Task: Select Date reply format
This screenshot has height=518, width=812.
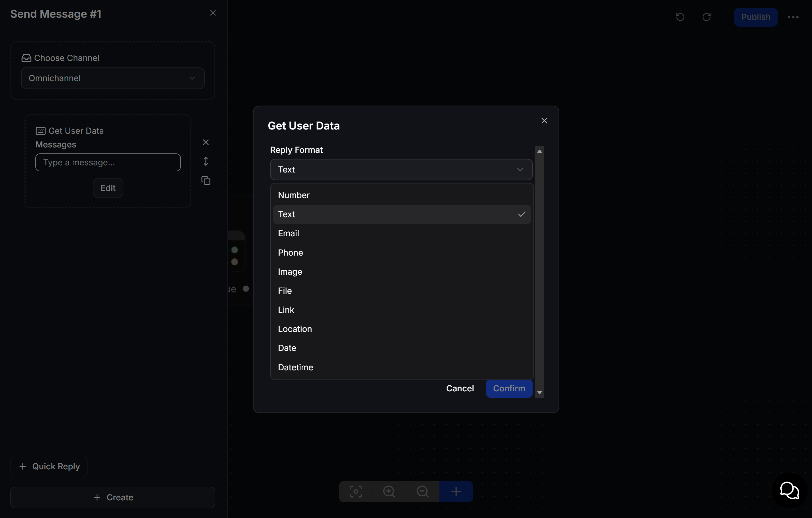Action: [x=402, y=348]
